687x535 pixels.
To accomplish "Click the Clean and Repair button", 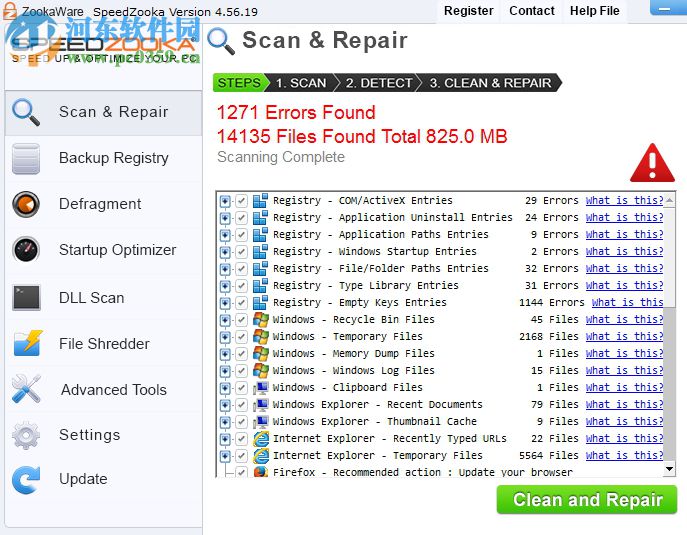I will coord(587,500).
